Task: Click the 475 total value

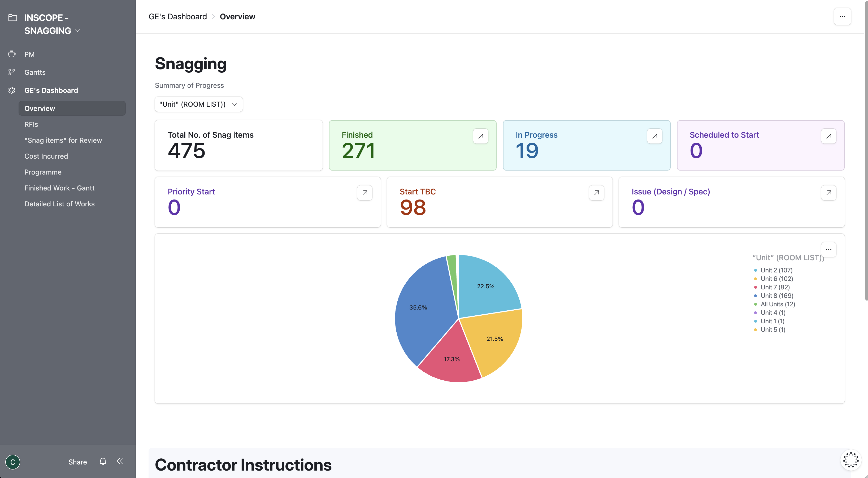Action: 186,151
